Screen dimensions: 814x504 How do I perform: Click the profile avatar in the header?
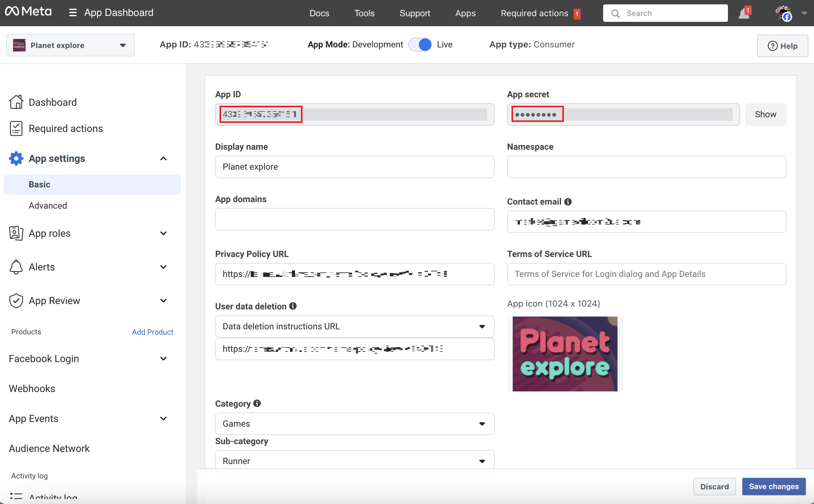tap(783, 13)
